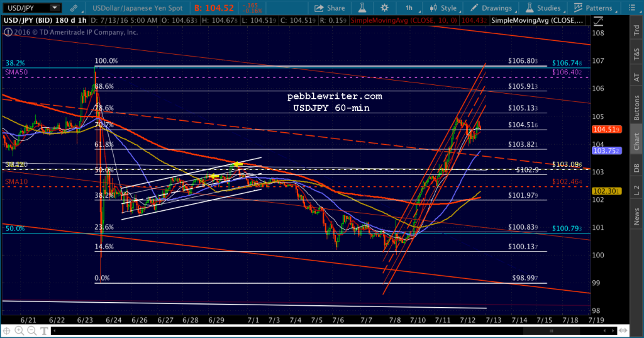Select the text tool T icon
Viewport: 644px width, 338px height.
point(44,330)
